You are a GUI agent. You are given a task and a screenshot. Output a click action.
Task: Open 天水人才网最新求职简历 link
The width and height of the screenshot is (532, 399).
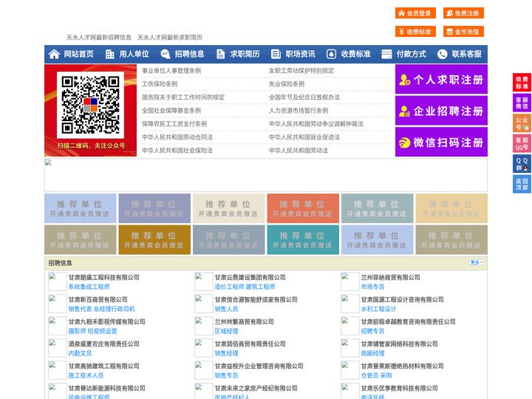170,38
